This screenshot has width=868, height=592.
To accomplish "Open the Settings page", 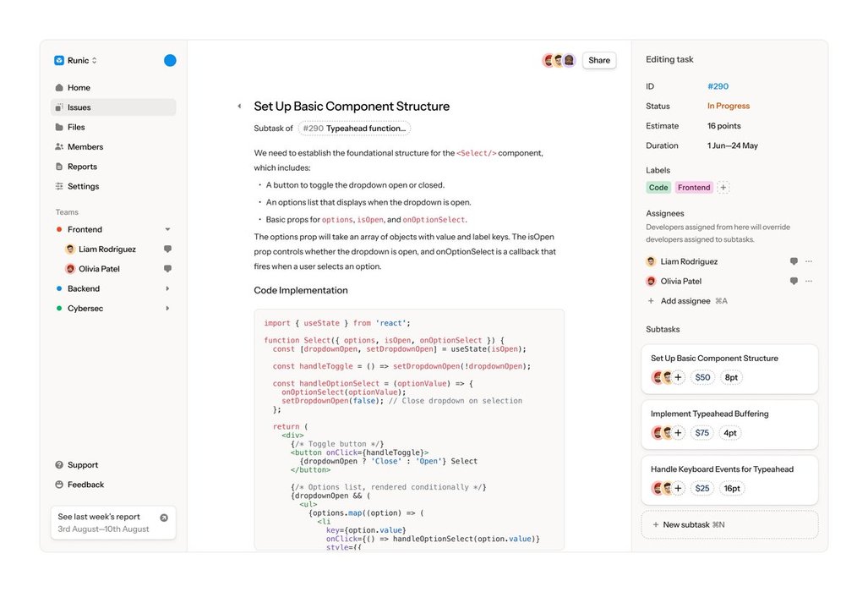I will click(x=83, y=187).
